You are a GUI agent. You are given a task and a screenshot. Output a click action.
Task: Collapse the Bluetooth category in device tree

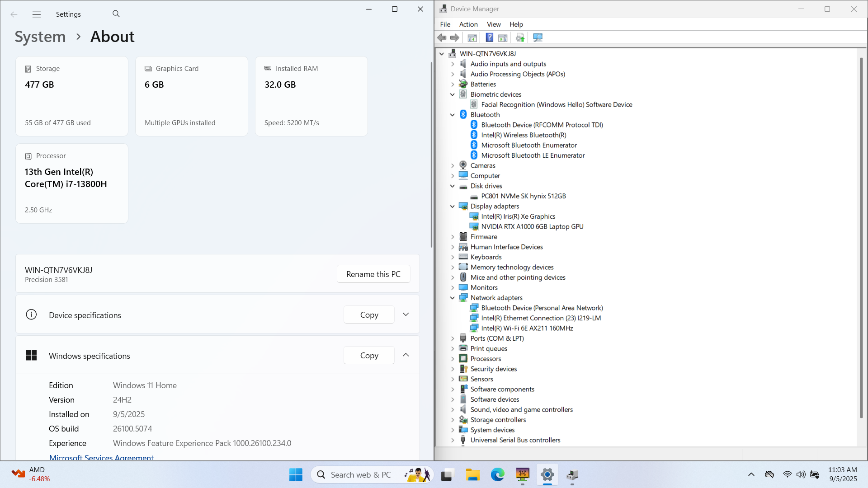point(452,115)
